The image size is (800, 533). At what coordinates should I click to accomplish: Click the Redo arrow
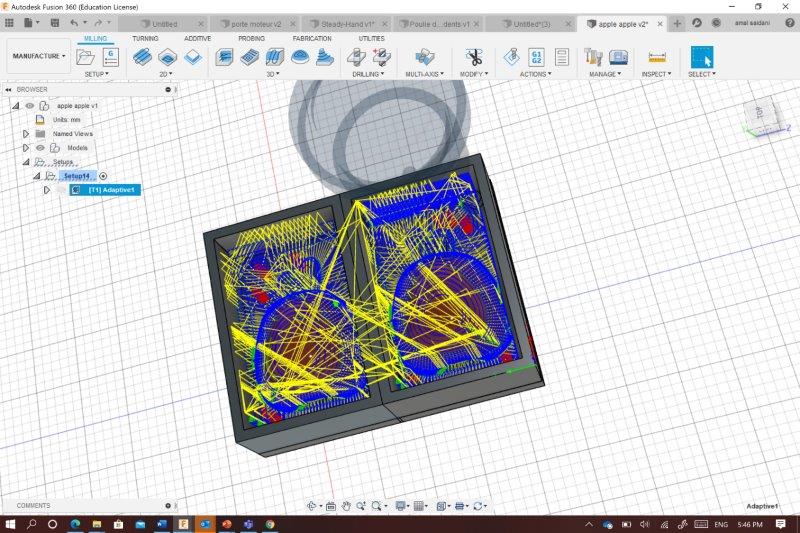click(98, 23)
